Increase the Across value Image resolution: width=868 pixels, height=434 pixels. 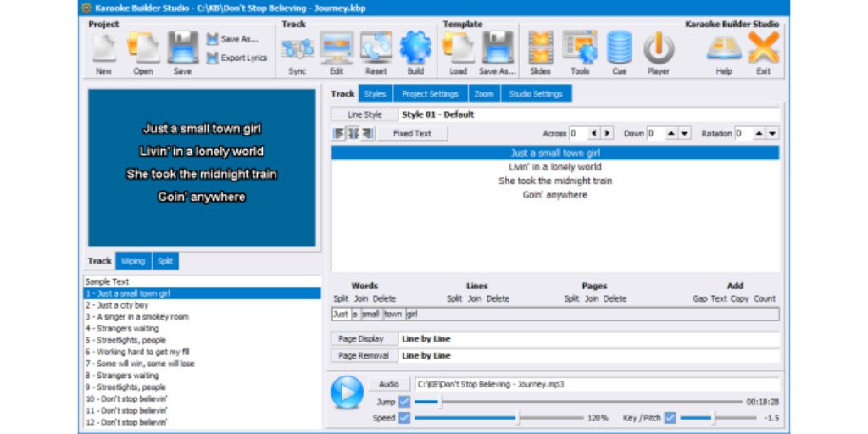coord(607,133)
